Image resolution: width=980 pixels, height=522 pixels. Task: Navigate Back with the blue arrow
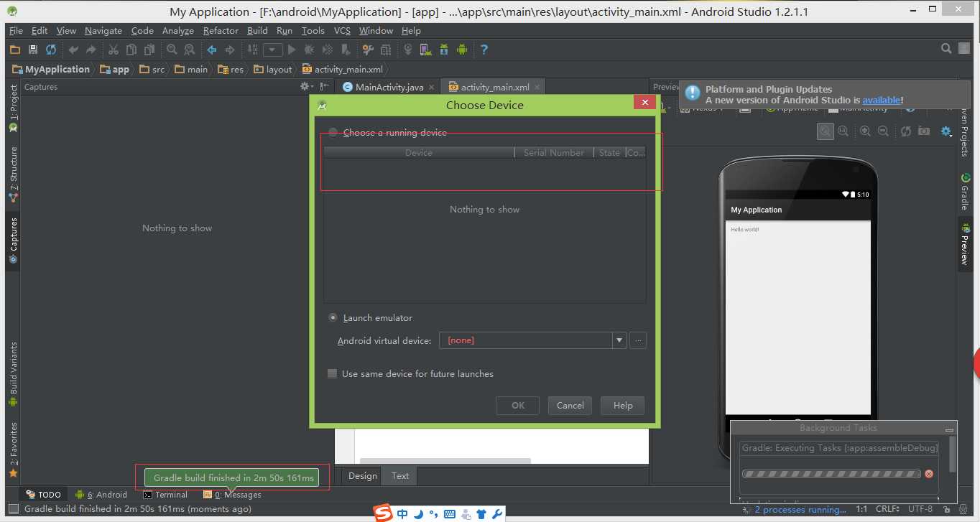212,50
